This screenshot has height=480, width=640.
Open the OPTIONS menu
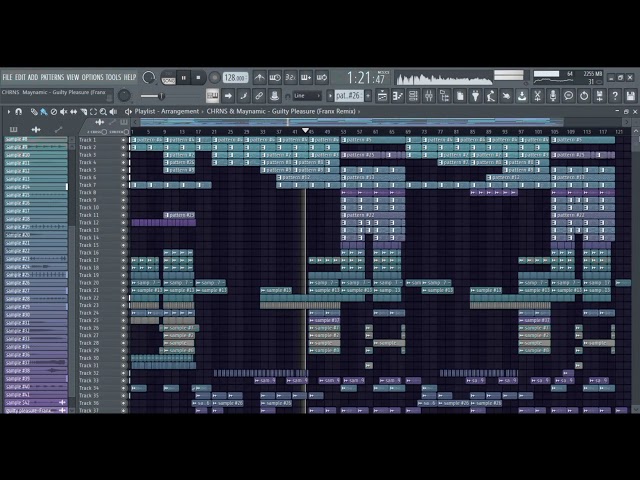pos(93,77)
